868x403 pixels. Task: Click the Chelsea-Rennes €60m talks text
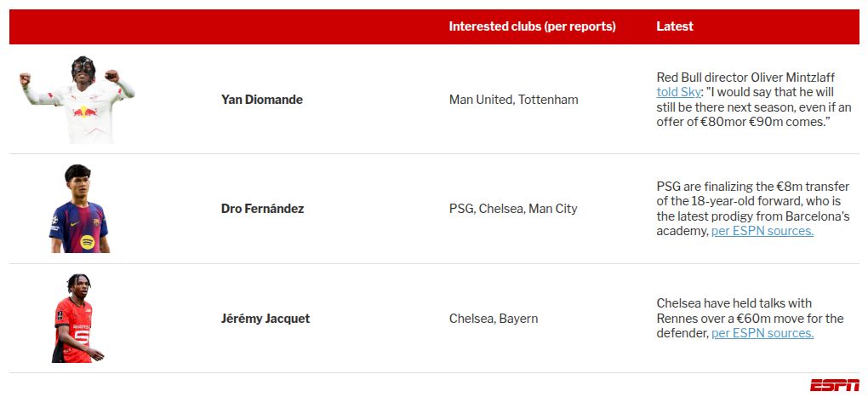[749, 311]
